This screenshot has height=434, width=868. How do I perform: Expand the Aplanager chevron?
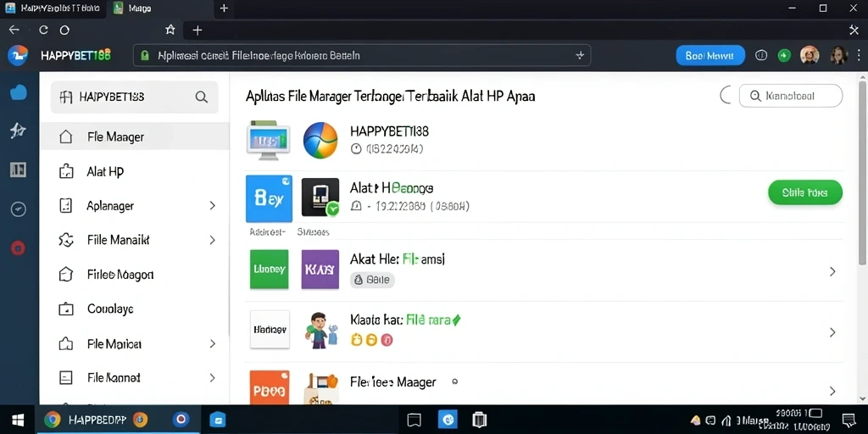click(212, 206)
